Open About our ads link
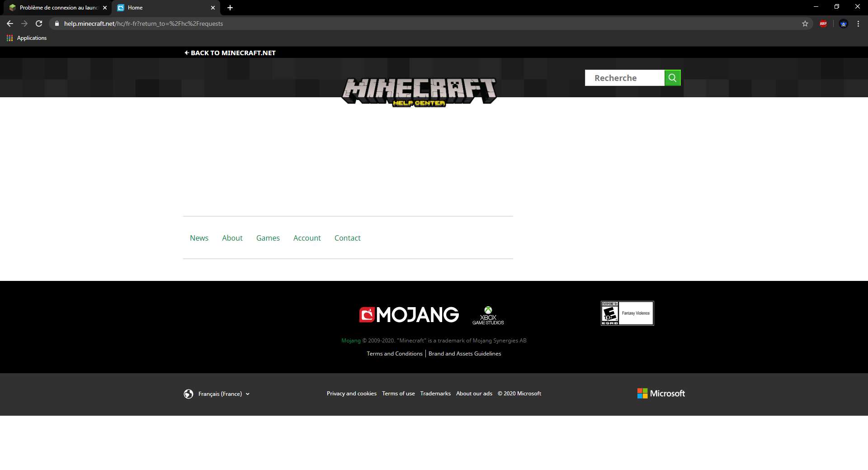 pos(474,394)
